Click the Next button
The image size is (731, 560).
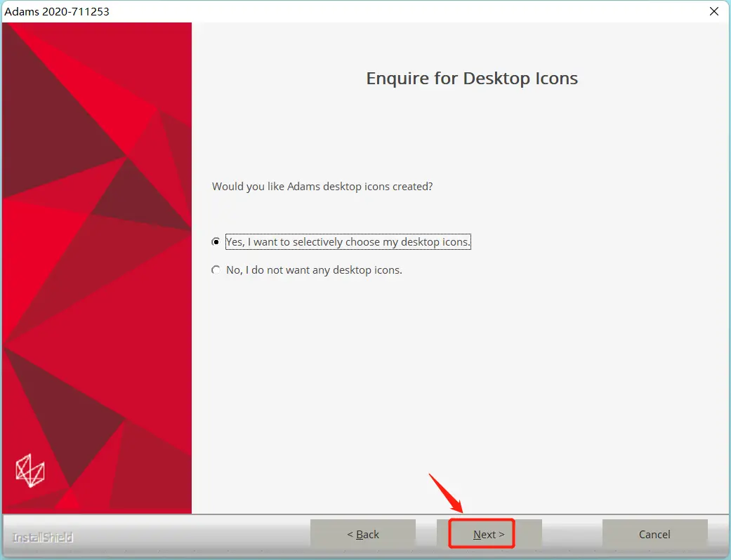(489, 534)
